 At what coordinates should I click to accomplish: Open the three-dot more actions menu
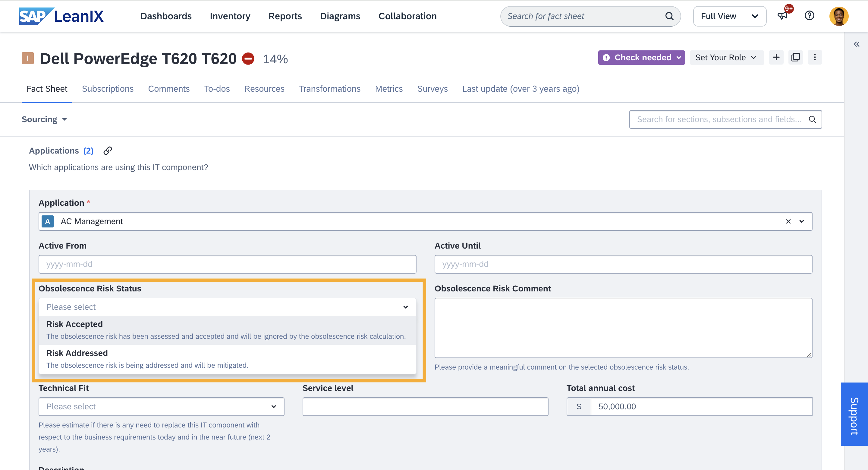815,57
